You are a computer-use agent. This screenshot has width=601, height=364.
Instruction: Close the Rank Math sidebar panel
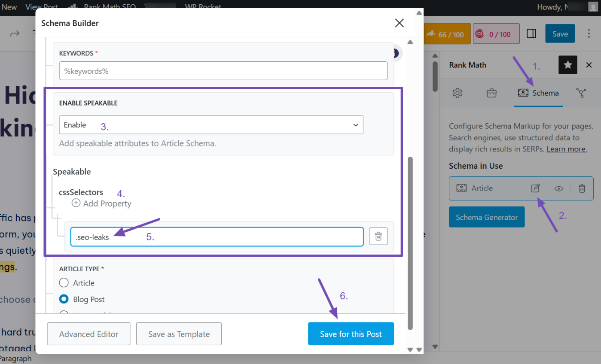click(x=589, y=65)
